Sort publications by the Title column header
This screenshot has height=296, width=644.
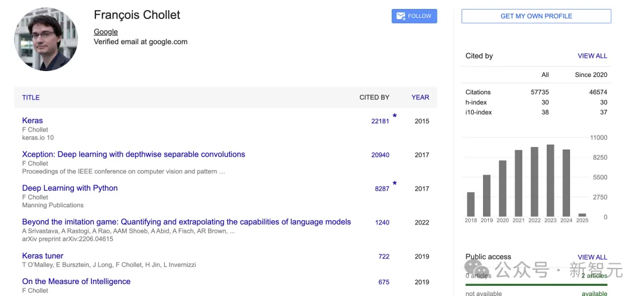point(31,98)
